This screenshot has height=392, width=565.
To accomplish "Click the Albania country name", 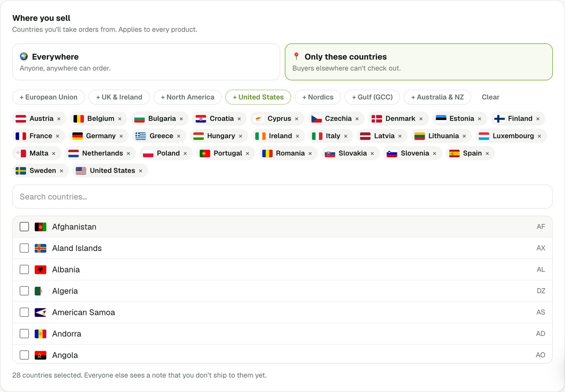I will [66, 270].
